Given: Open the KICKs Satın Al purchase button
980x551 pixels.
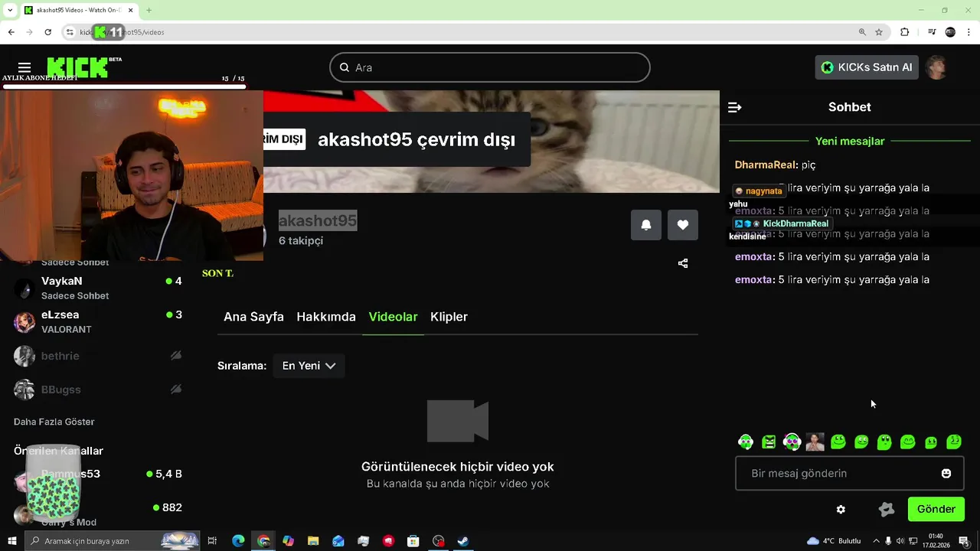Looking at the screenshot, I should [x=867, y=67].
